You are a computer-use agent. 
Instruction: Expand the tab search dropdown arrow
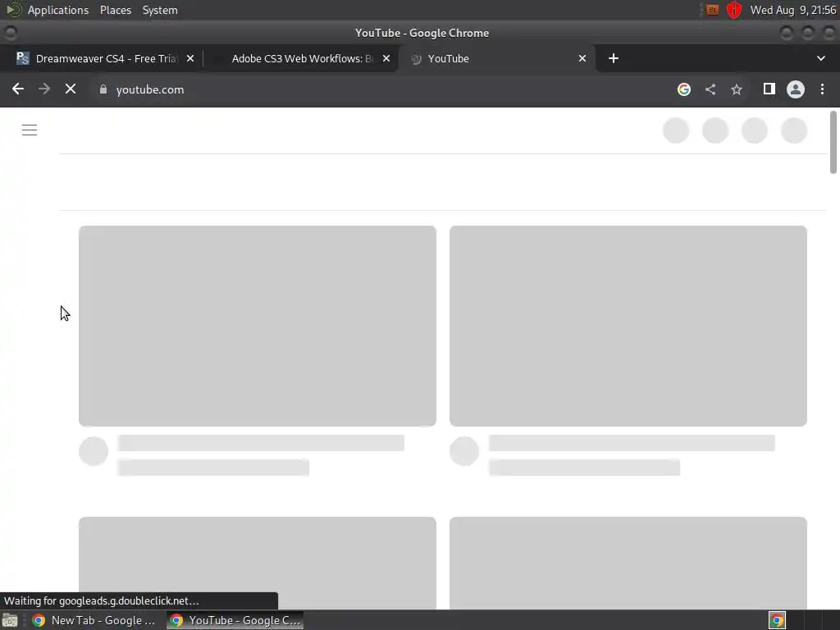pos(820,58)
